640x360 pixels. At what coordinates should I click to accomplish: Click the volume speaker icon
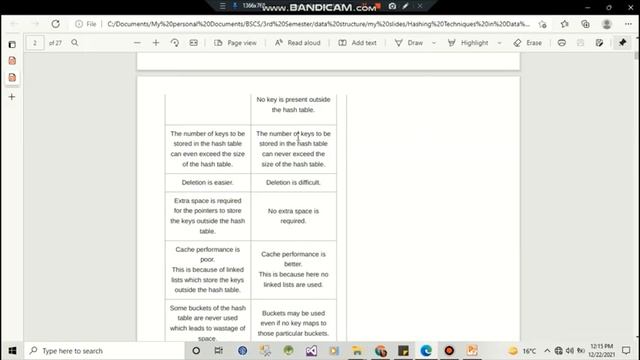(569, 351)
